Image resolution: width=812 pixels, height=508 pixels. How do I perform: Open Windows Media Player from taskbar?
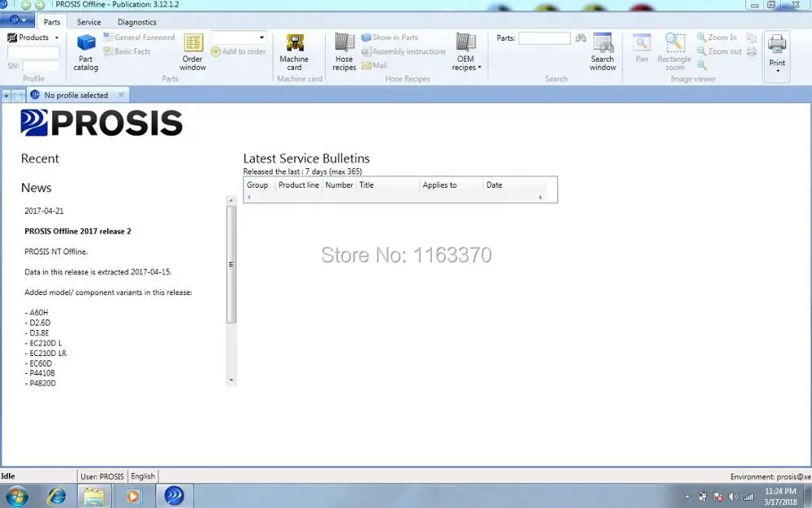pos(133,496)
